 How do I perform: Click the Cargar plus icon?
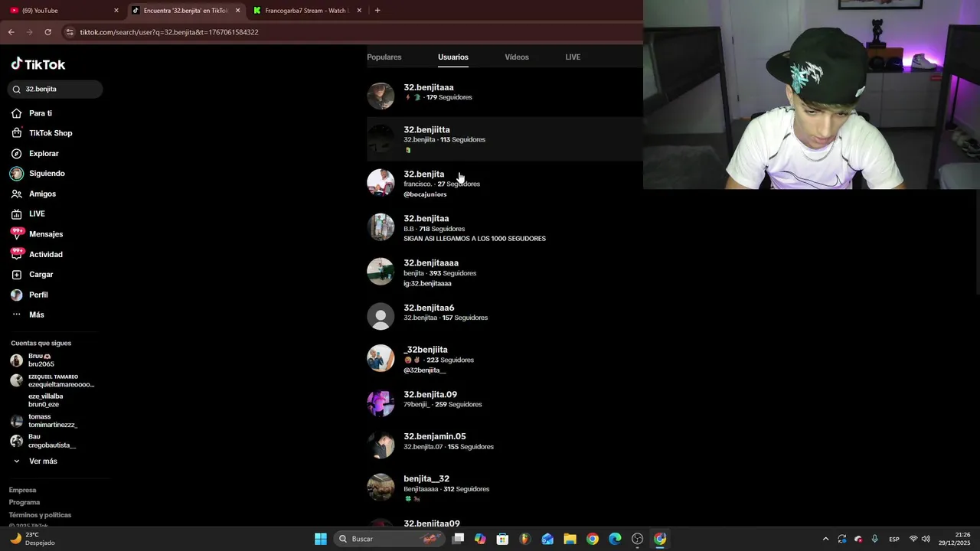click(x=16, y=275)
